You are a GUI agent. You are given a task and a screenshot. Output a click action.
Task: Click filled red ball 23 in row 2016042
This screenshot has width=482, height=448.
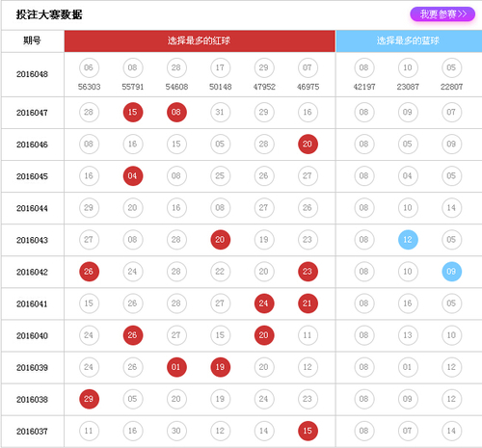(x=308, y=272)
